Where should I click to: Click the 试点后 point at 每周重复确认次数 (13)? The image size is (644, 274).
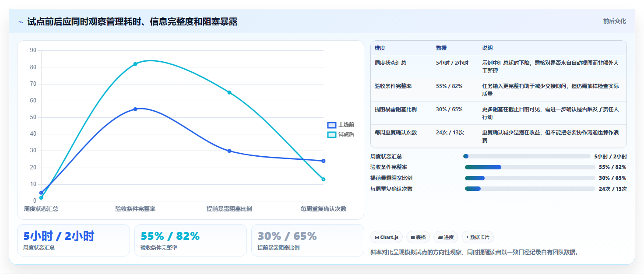[324, 179]
